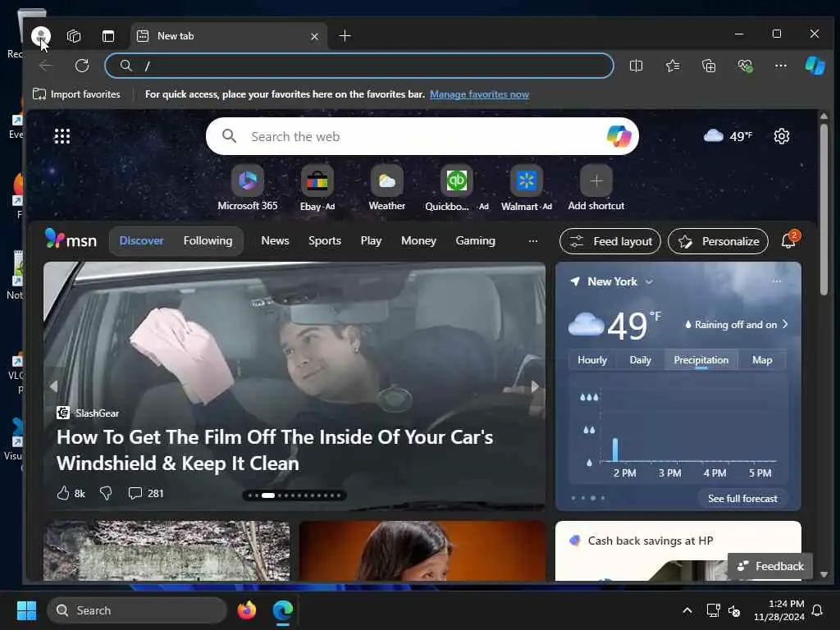Viewport: 840px width, 630px height.
Task: Expand the New York location dropdown
Action: (x=649, y=282)
